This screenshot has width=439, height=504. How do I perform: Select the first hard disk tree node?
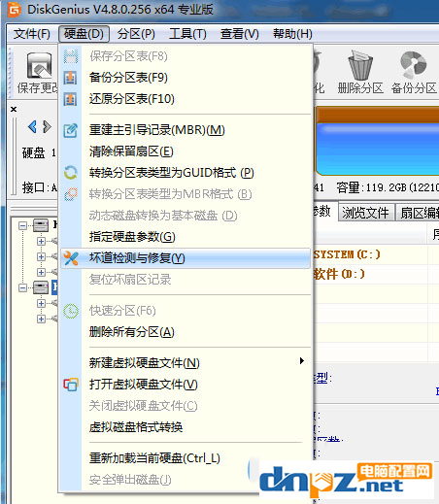(41, 225)
